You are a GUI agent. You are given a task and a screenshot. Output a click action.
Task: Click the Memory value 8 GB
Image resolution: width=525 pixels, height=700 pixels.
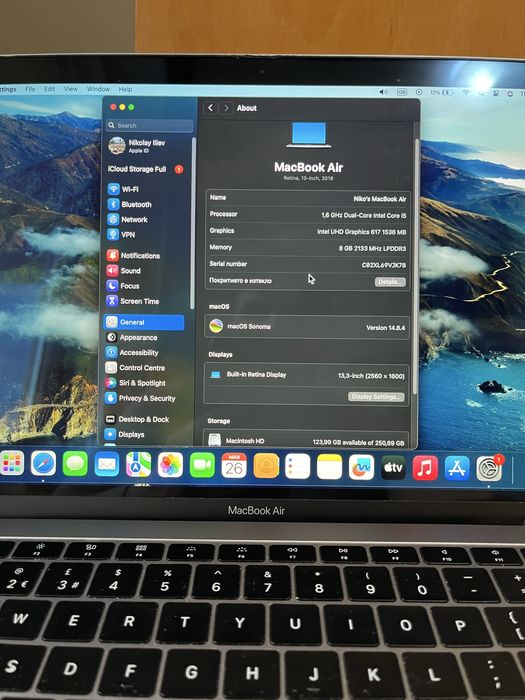[372, 248]
